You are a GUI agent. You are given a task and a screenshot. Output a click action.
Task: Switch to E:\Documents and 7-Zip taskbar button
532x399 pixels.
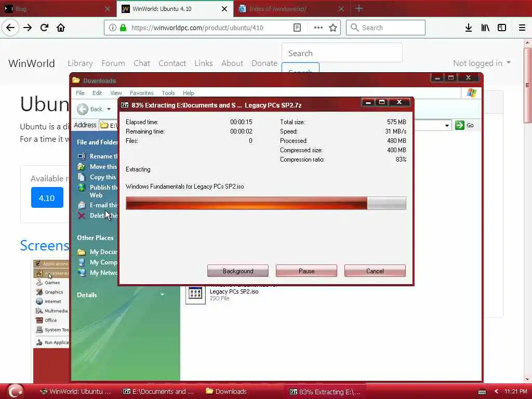coord(158,391)
